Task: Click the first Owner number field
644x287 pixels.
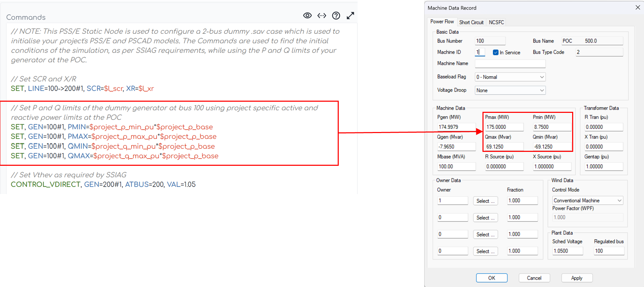Action: click(452, 201)
